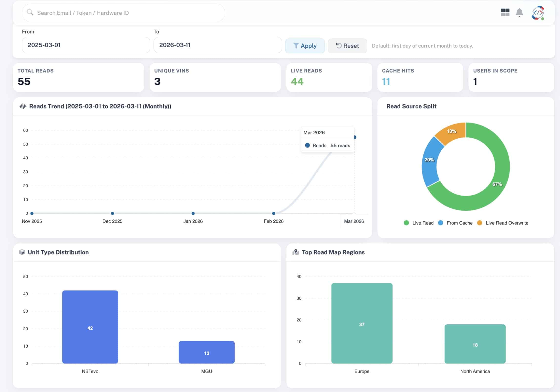The height and width of the screenshot is (392, 560).
Task: Click the Unit Type Distribution cube icon
Action: tap(22, 252)
